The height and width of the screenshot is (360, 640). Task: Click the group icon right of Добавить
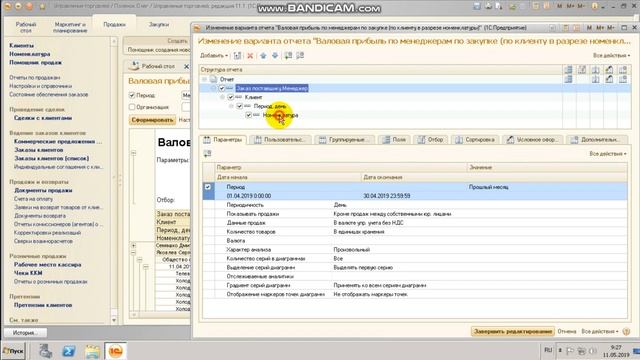click(238, 56)
